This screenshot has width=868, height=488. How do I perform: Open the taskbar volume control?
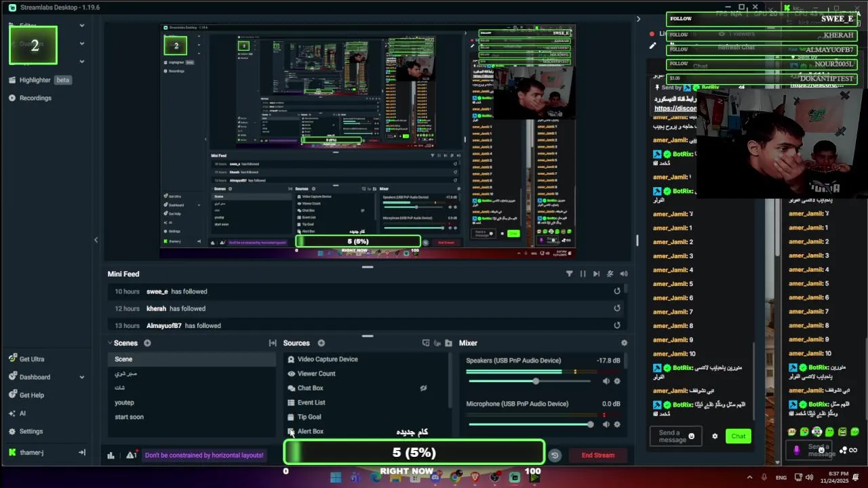pyautogui.click(x=810, y=477)
